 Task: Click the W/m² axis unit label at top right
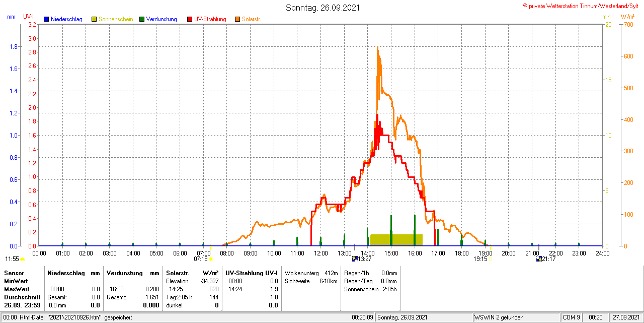pos(628,17)
